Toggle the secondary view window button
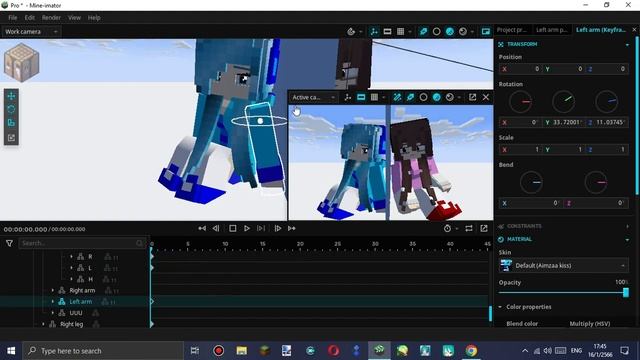640x360 pixels. tap(485, 31)
